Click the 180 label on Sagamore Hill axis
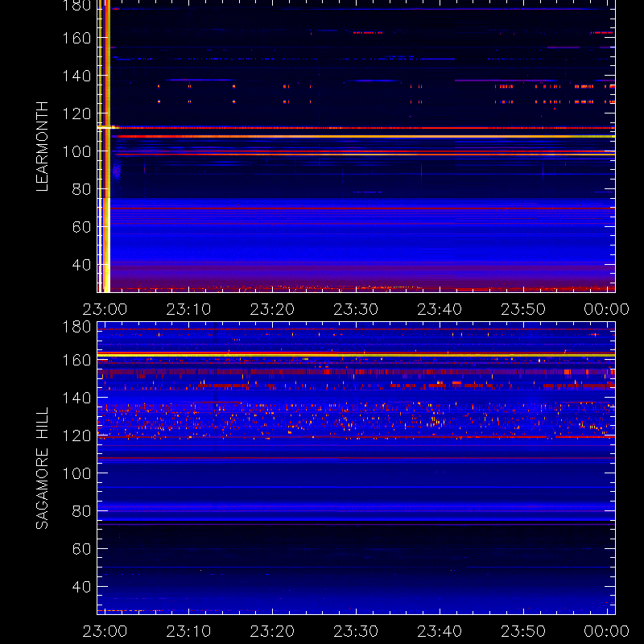The width and height of the screenshot is (644, 644). [76, 327]
